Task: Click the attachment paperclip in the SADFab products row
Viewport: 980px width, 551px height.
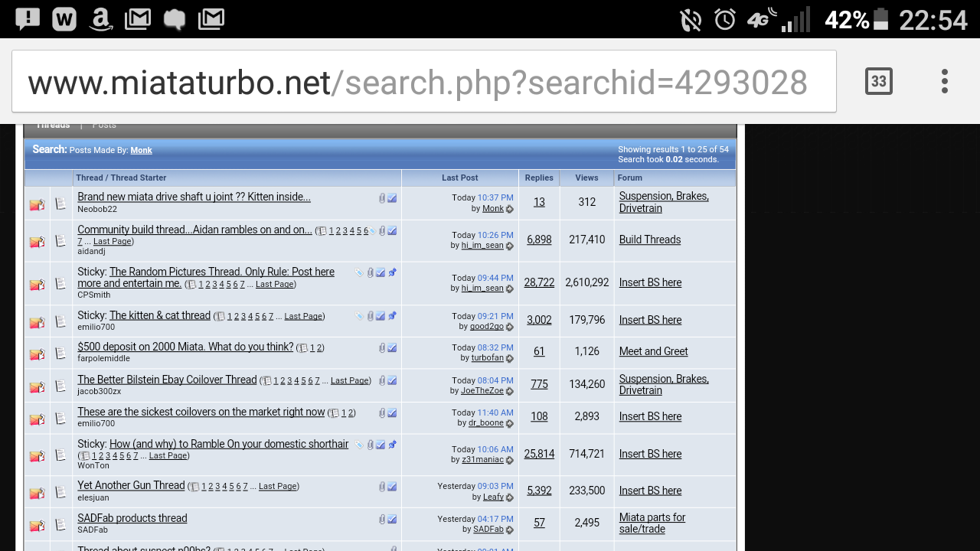Action: click(x=382, y=520)
